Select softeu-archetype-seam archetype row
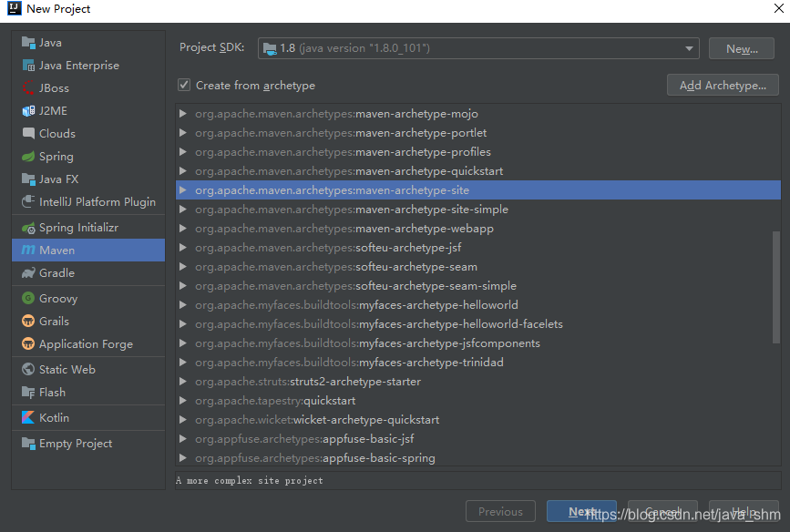Image resolution: width=790 pixels, height=532 pixels. [478, 267]
